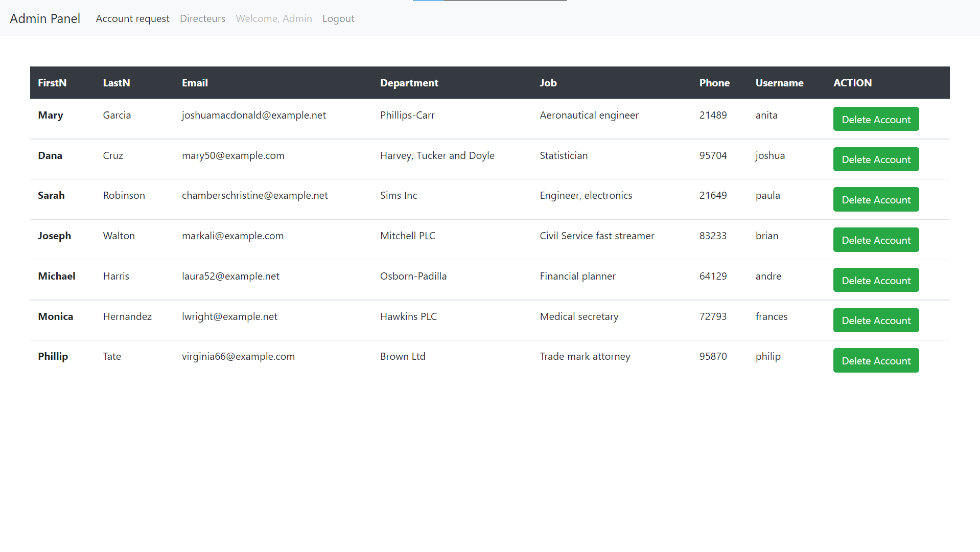
Task: Click phone number 72793
Action: [x=712, y=316]
